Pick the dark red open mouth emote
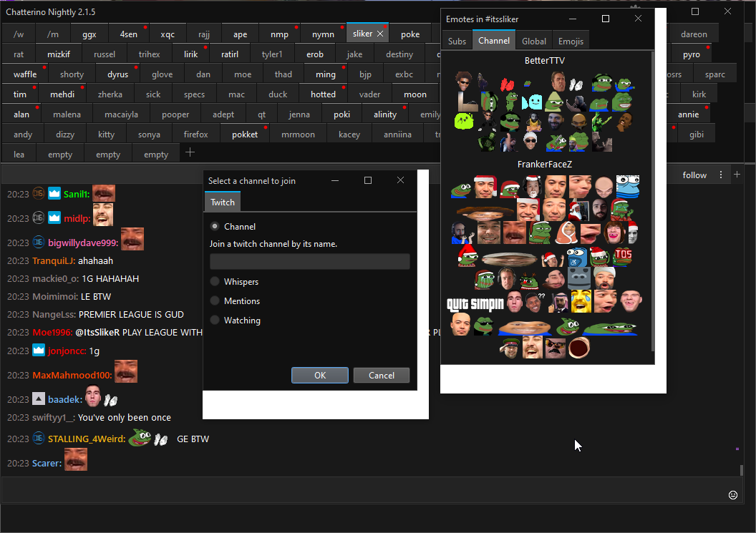Screen dimensions: 756x533 pos(578,348)
